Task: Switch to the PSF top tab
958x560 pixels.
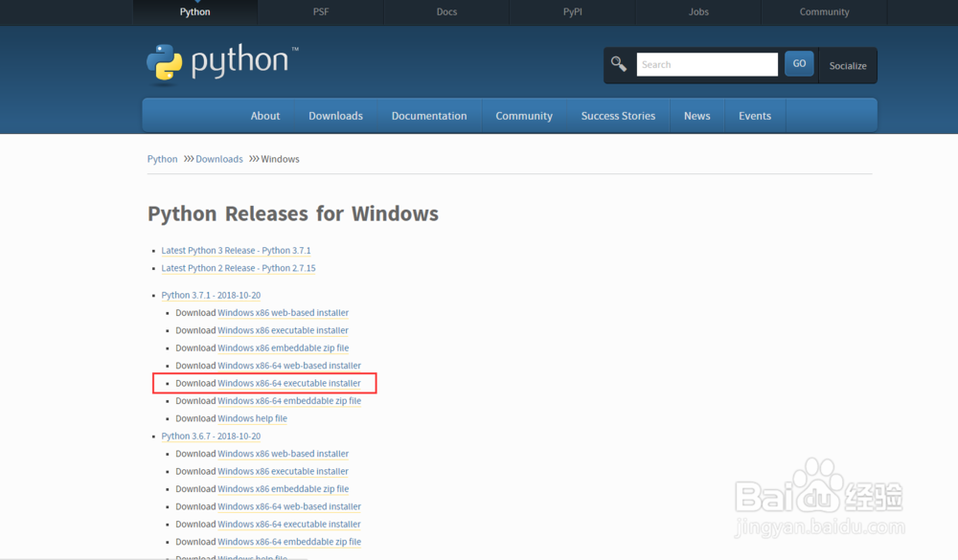Action: coord(321,12)
